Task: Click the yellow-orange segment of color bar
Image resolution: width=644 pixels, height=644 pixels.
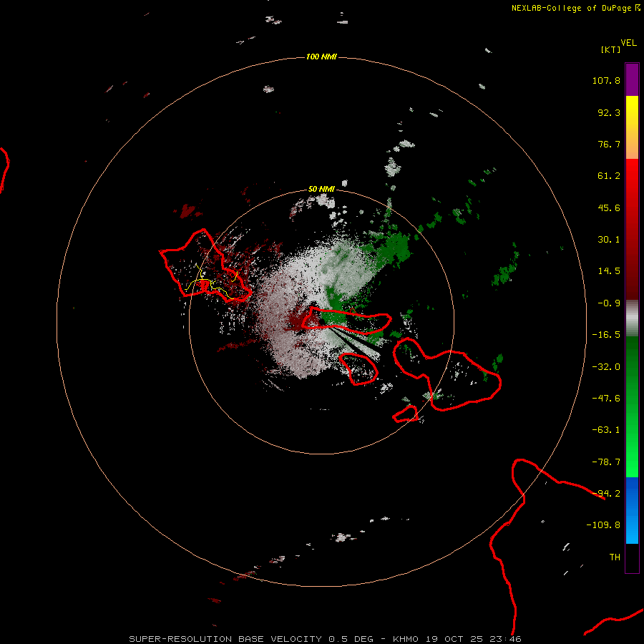Action: (632, 127)
